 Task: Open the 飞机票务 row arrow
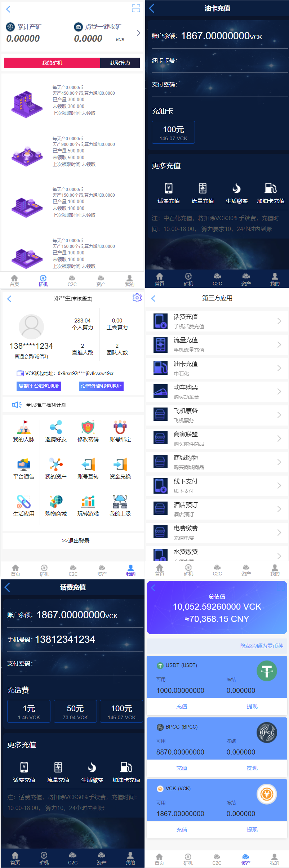[279, 415]
